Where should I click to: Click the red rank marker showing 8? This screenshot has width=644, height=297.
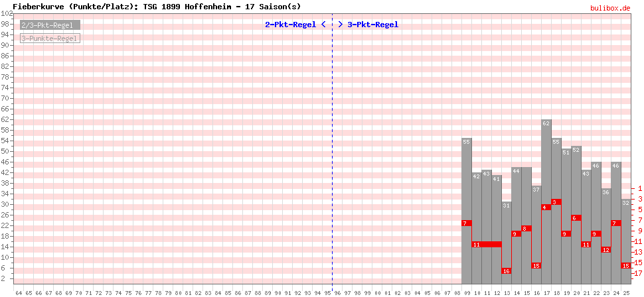click(526, 229)
